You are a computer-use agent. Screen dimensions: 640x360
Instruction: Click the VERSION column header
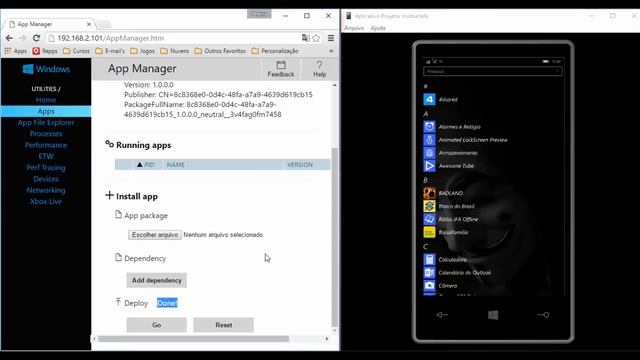300,164
